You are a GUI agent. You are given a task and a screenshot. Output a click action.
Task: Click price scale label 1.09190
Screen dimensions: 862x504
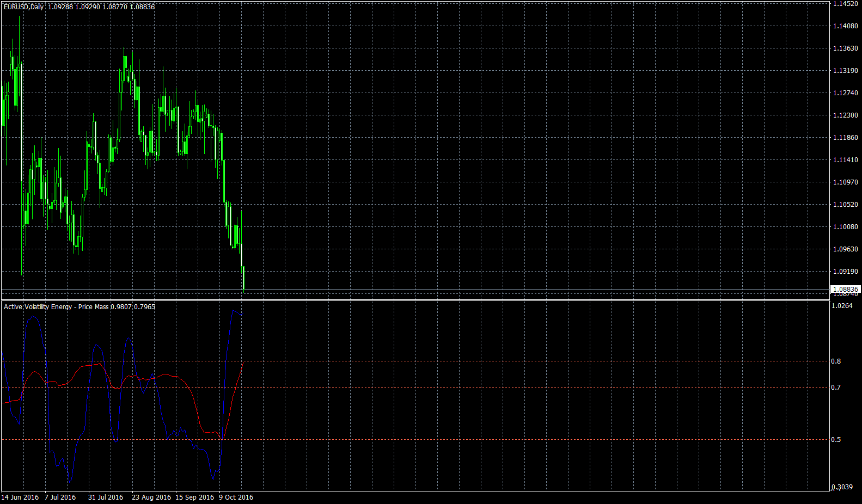[x=845, y=272]
